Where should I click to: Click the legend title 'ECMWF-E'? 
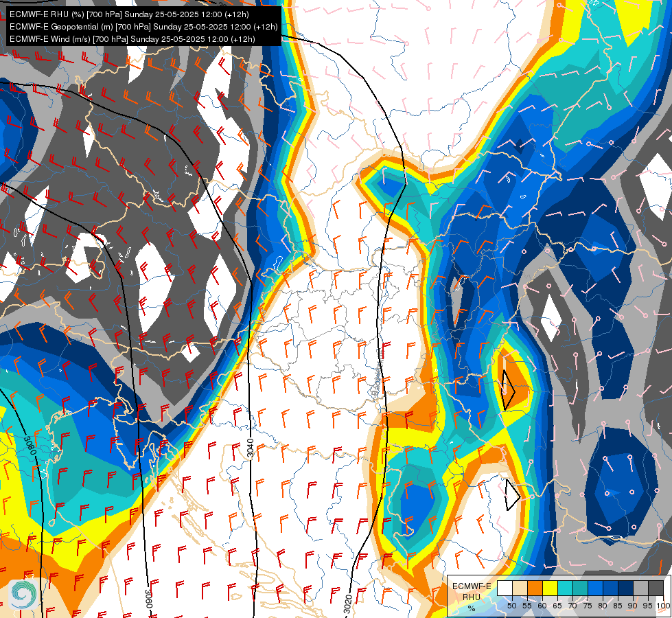pos(472,586)
